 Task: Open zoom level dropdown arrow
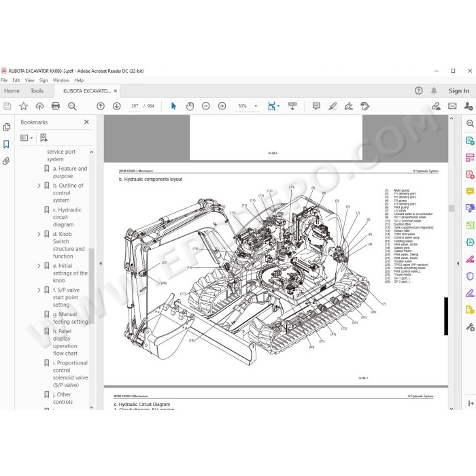(256, 106)
